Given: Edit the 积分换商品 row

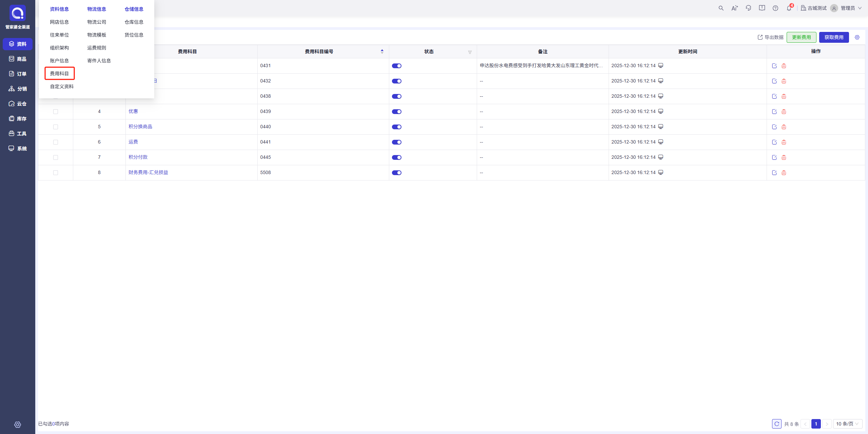Looking at the screenshot, I should click(x=774, y=127).
